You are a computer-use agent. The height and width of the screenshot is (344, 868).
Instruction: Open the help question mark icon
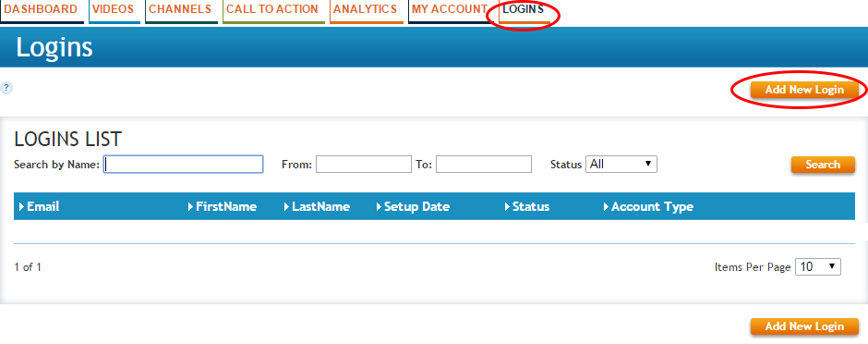click(x=6, y=88)
